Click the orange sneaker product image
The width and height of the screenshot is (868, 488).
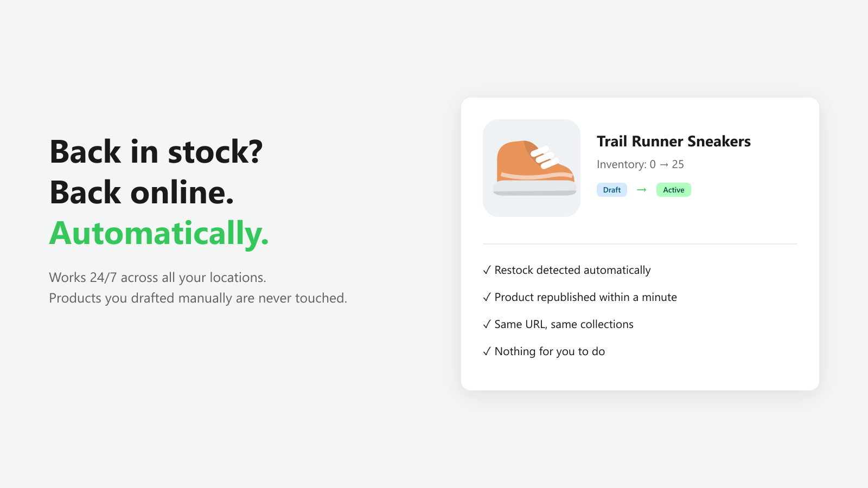[x=532, y=168]
